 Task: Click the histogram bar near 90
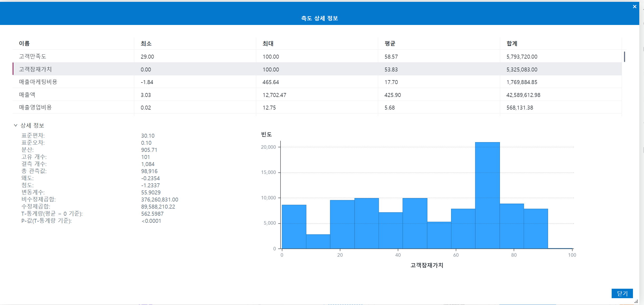[x=536, y=229]
